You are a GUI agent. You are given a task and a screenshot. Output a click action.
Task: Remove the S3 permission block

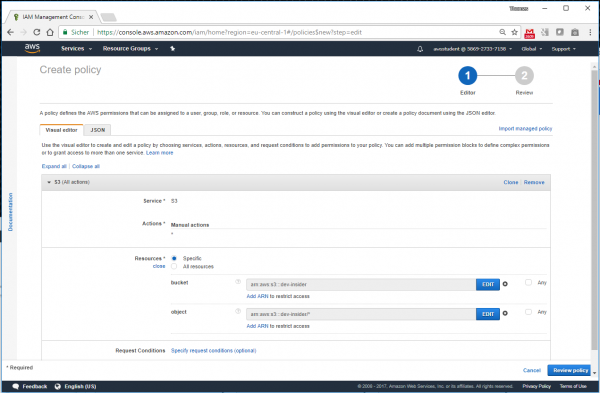click(534, 182)
